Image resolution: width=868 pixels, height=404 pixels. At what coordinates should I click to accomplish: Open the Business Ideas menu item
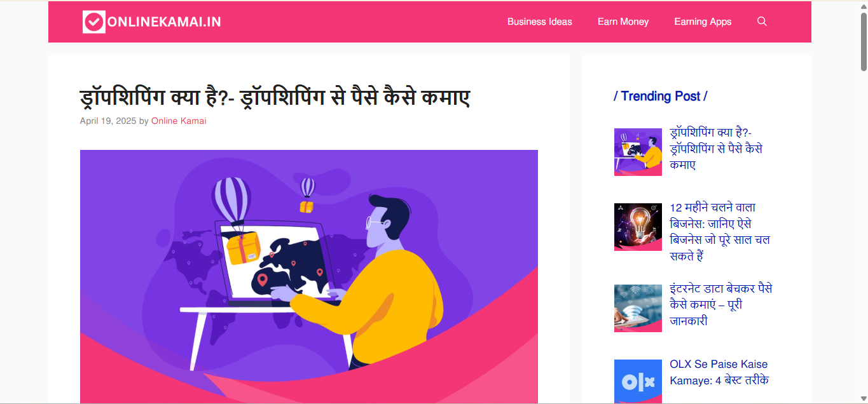point(540,22)
